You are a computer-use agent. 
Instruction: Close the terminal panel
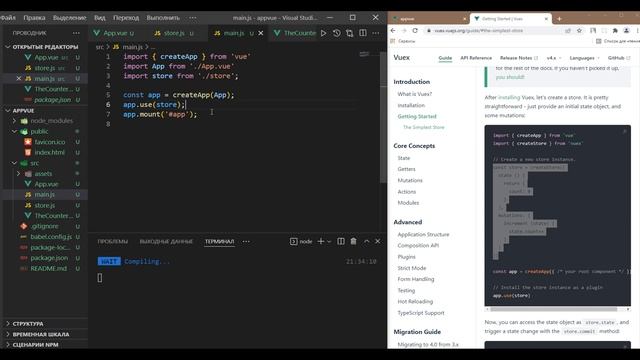click(378, 241)
